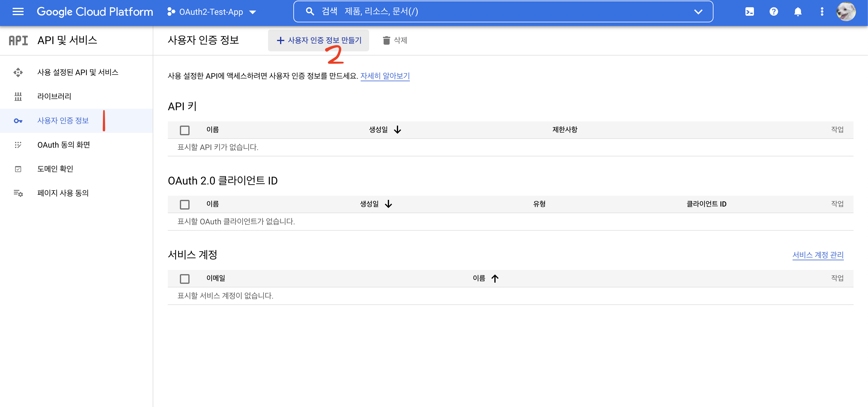This screenshot has width=868, height=407.
Task: Open the three-dot settings menu
Action: coord(822,12)
